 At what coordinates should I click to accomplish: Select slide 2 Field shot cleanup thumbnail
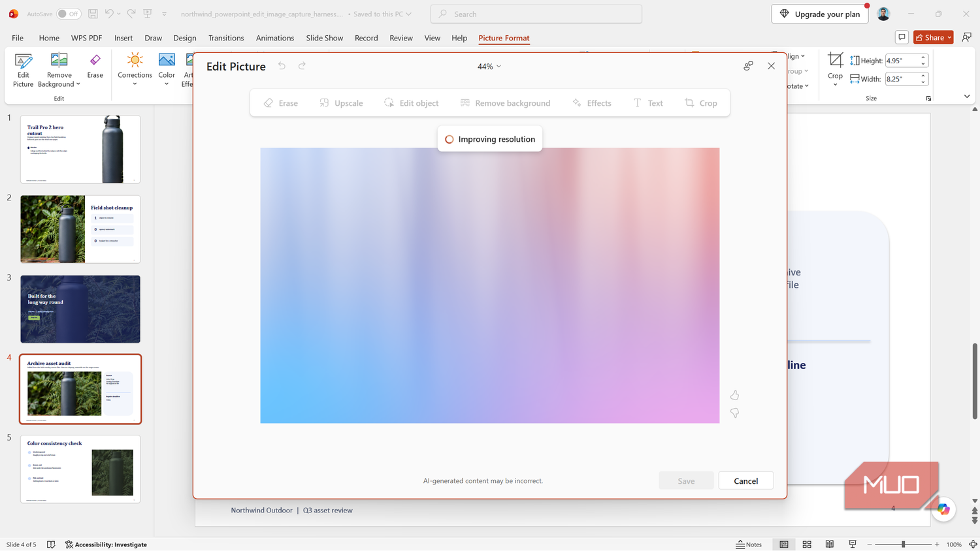tap(80, 229)
